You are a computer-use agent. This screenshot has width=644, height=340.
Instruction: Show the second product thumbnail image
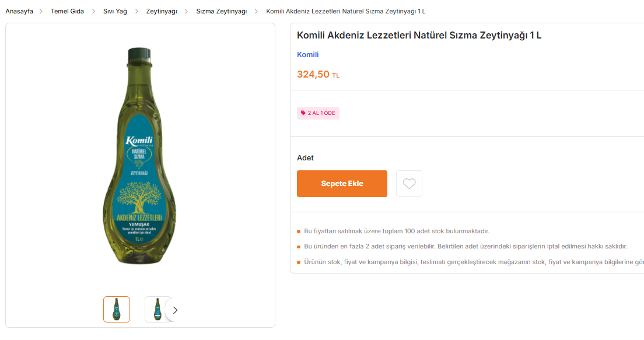[156, 310]
